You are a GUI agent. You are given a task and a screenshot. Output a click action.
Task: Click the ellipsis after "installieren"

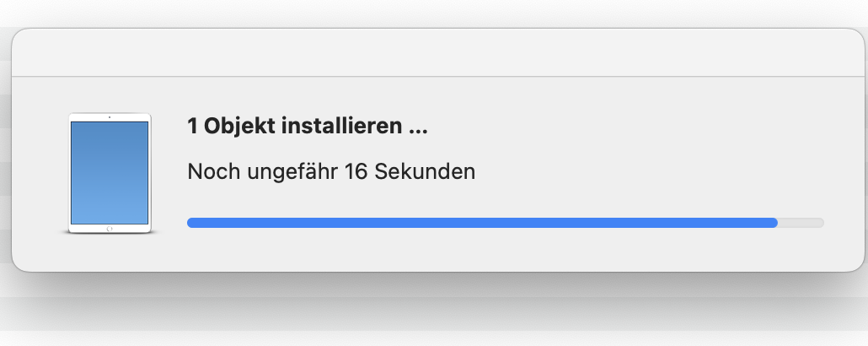pyautogui.click(x=418, y=129)
